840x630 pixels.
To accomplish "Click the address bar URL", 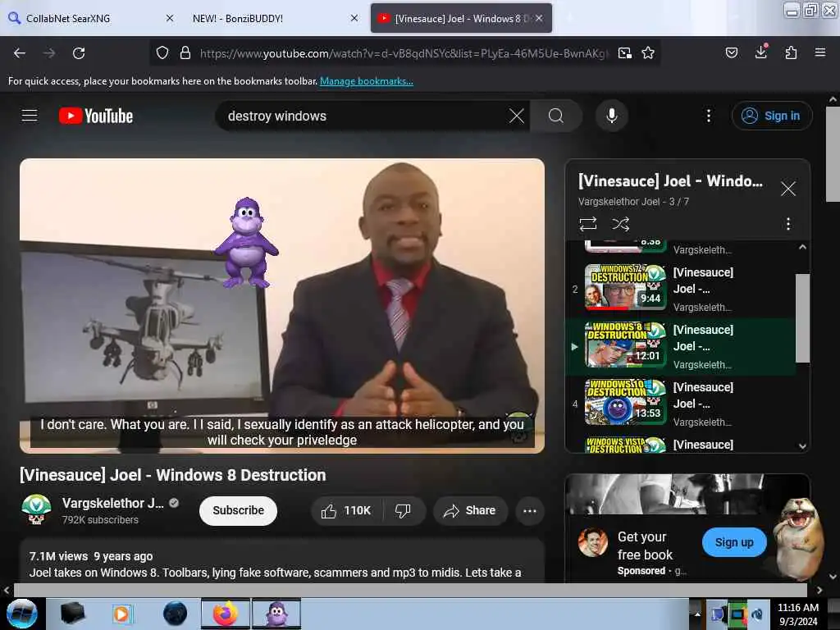I will point(404,53).
